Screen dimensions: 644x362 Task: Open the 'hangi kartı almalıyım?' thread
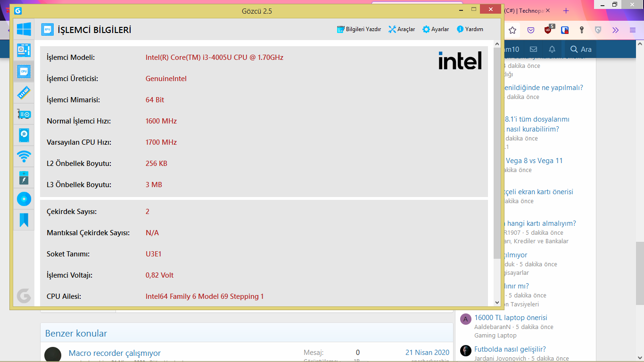coord(541,223)
